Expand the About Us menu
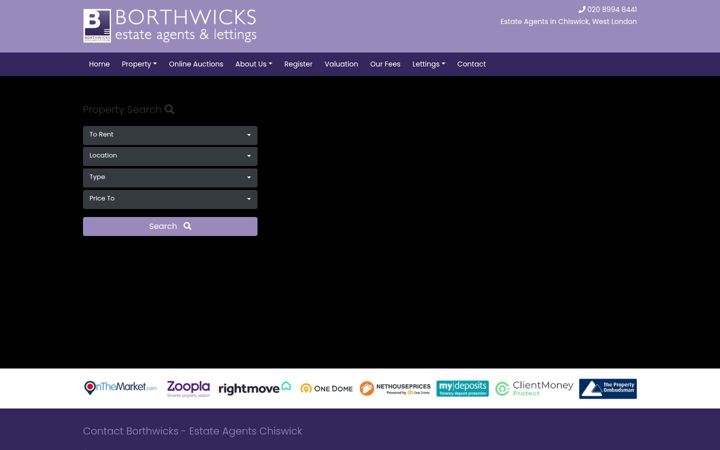This screenshot has height=450, width=720. coord(253,64)
